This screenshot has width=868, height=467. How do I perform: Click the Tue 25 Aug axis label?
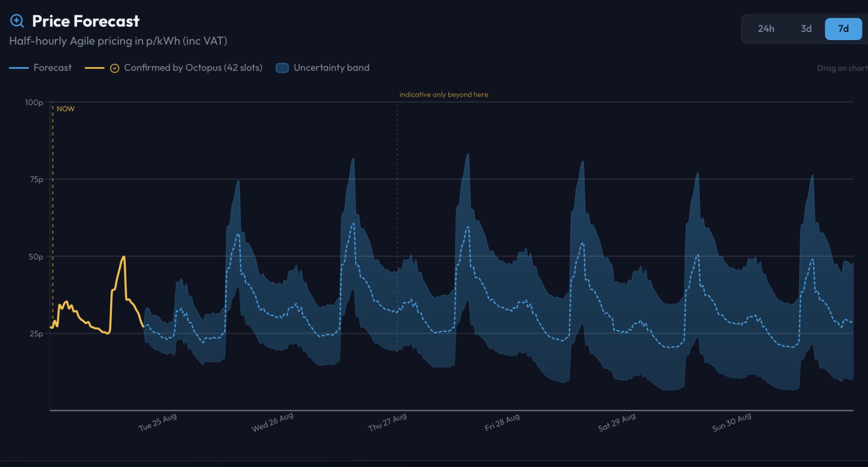click(157, 422)
